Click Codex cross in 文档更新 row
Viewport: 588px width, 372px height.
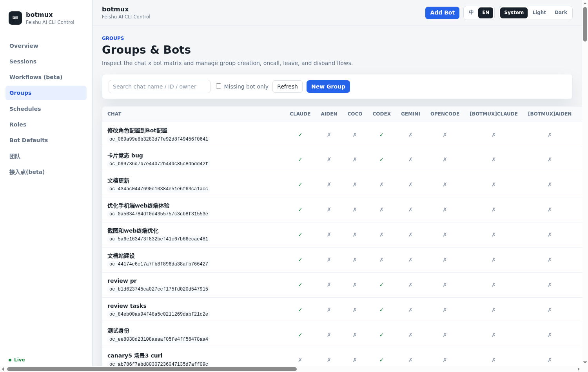(x=382, y=184)
